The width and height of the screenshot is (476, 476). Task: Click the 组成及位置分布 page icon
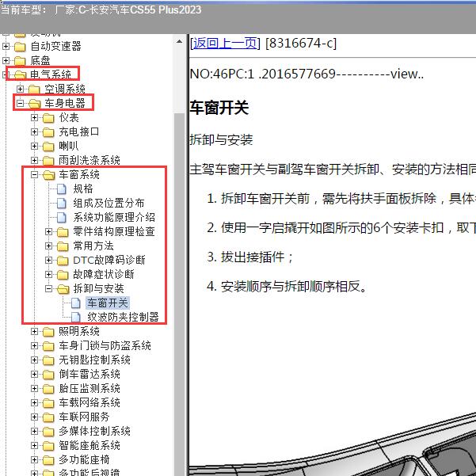point(62,204)
